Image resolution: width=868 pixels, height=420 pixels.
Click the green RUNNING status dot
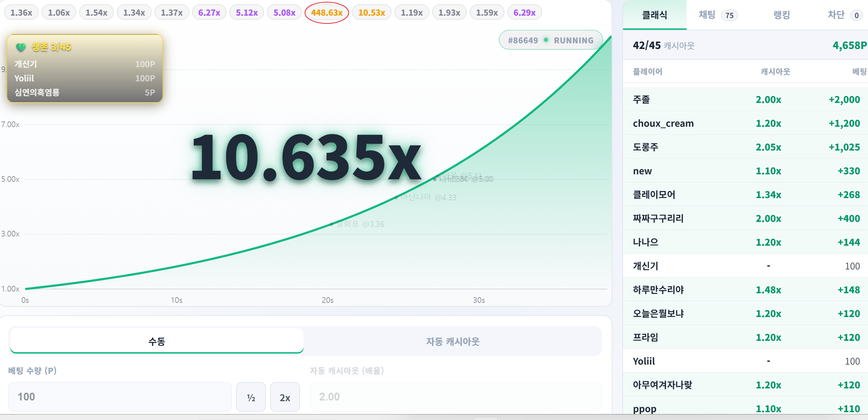tap(546, 40)
